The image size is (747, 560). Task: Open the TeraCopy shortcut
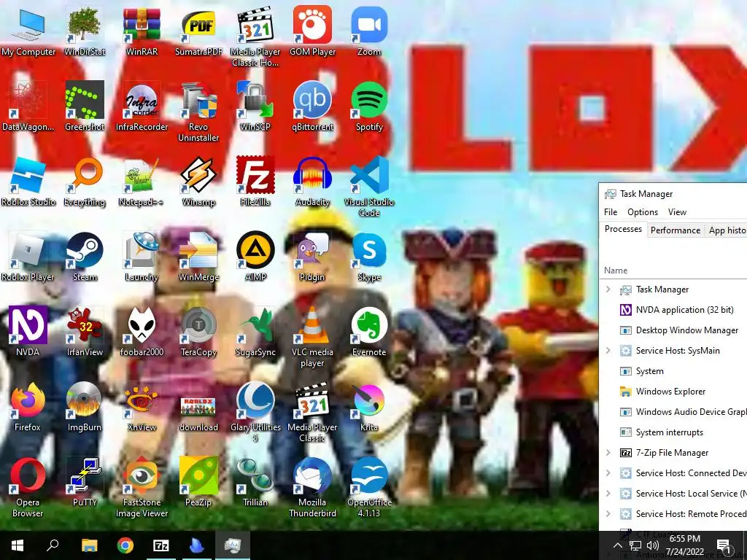[x=198, y=332]
